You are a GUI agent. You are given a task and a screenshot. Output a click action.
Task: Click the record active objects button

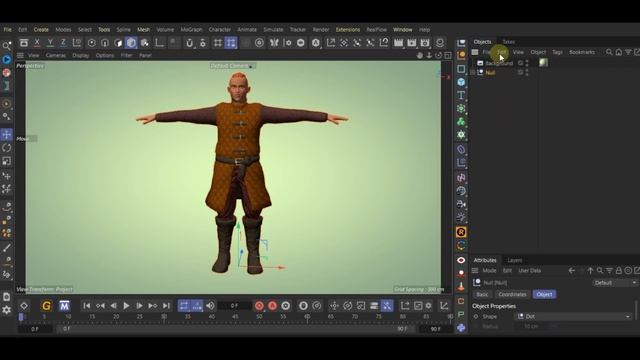(259, 305)
